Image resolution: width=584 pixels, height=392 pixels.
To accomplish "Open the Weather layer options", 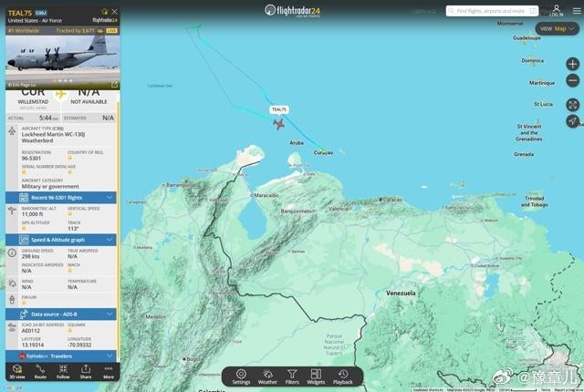I will click(x=267, y=377).
